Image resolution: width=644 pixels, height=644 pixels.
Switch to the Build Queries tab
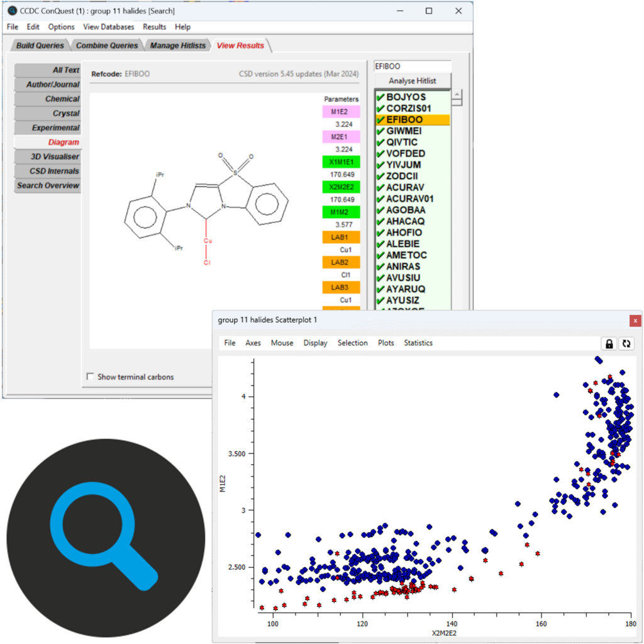click(40, 45)
